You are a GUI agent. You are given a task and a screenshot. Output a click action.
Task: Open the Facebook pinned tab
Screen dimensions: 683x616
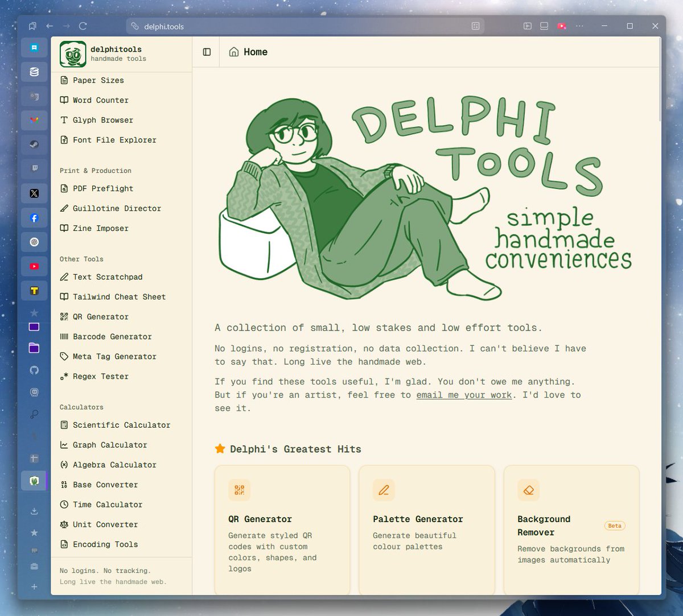[x=34, y=218]
